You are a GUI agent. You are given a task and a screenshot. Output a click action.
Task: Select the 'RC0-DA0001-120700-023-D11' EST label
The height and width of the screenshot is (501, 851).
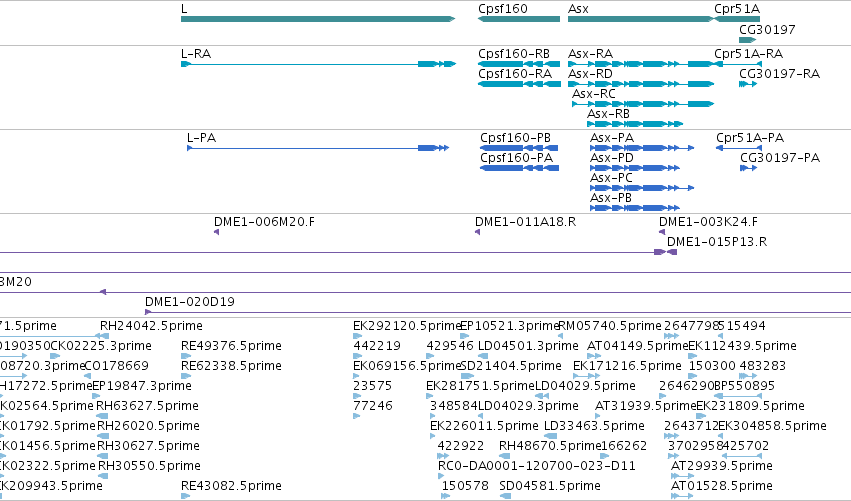tap(537, 467)
